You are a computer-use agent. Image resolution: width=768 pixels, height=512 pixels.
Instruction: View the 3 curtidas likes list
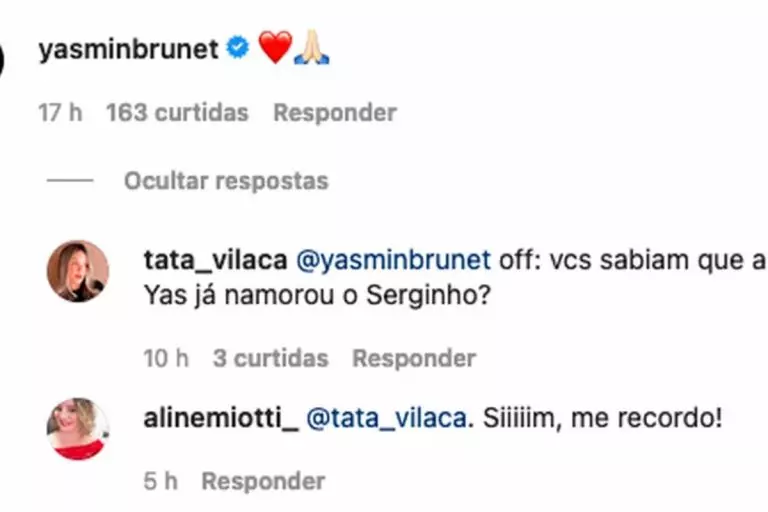point(270,358)
